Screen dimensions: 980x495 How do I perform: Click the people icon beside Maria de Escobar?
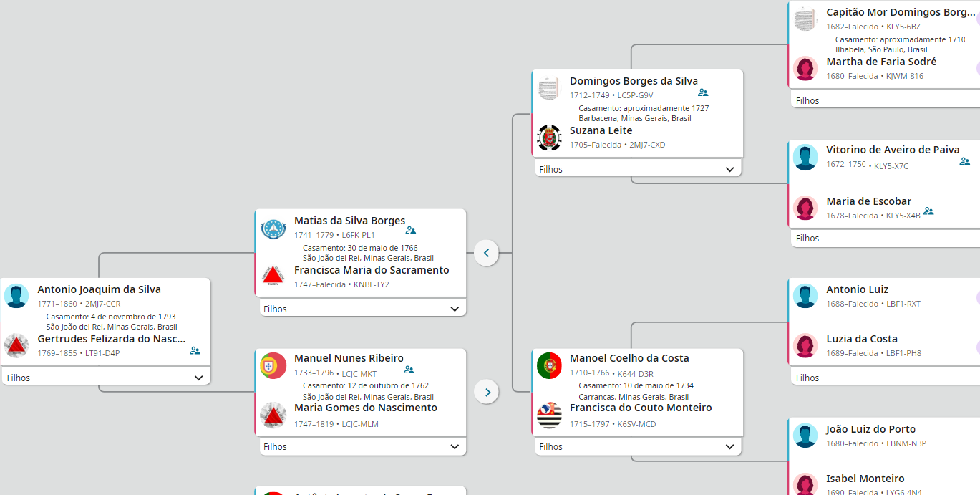pos(928,211)
